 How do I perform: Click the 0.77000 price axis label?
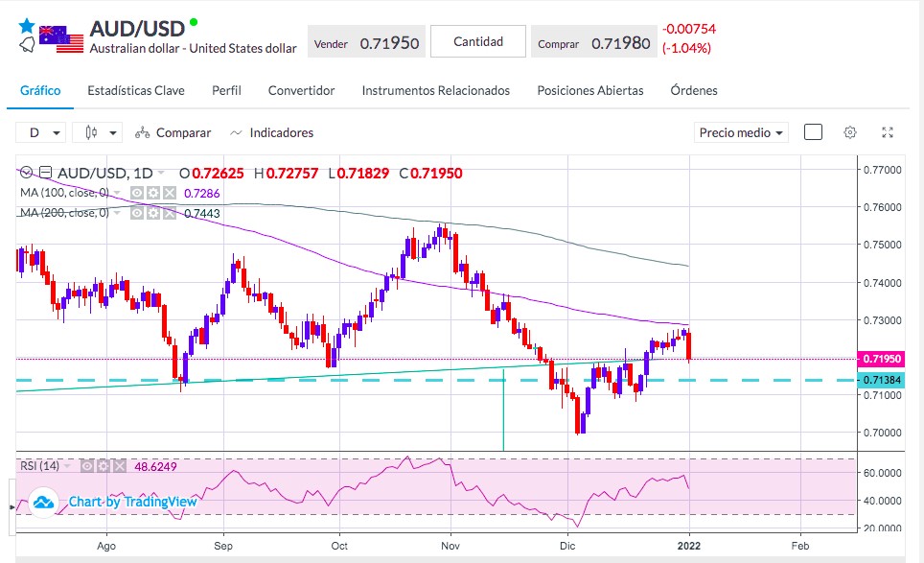coord(882,170)
